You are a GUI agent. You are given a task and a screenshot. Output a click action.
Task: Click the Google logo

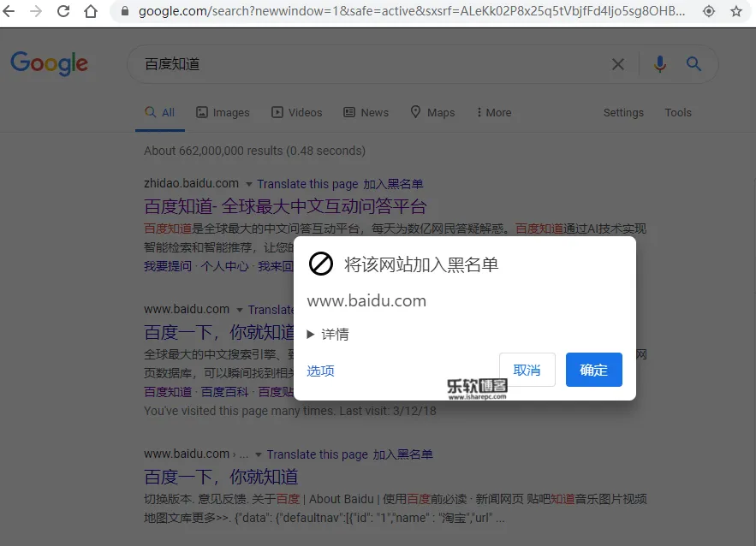pos(49,63)
